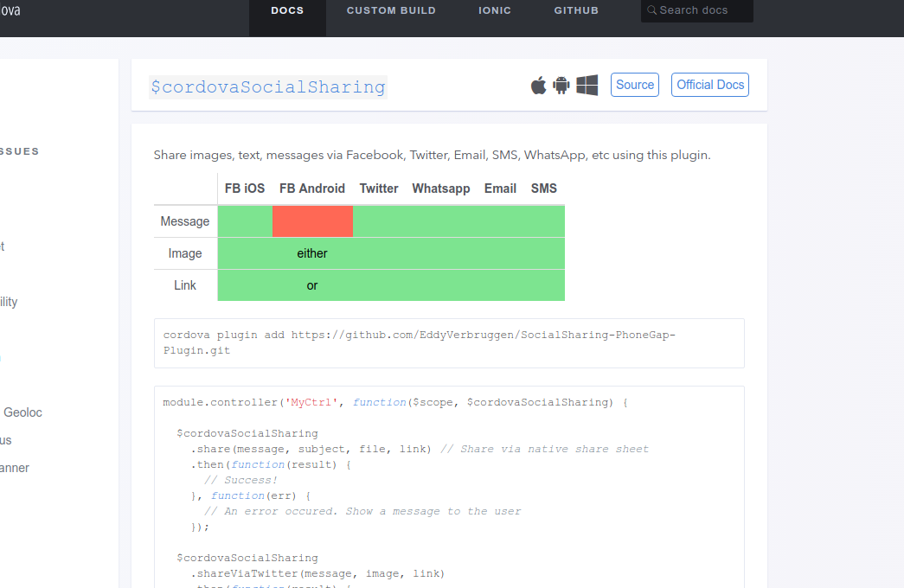Click the green 'either' cell in the Image row
Viewport: 904px width, 588px height.
[x=312, y=253]
